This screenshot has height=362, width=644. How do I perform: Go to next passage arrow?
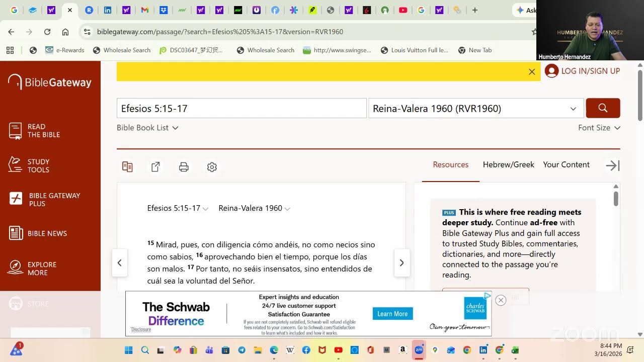(401, 263)
